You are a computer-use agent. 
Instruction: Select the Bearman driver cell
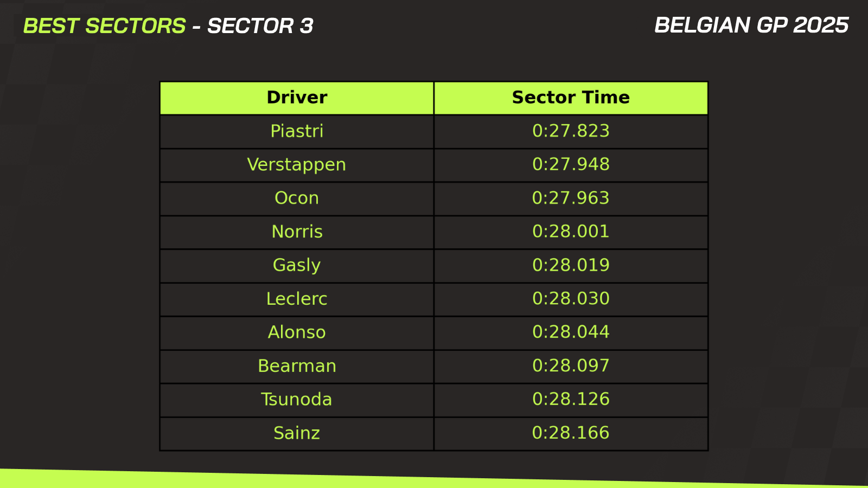(297, 366)
